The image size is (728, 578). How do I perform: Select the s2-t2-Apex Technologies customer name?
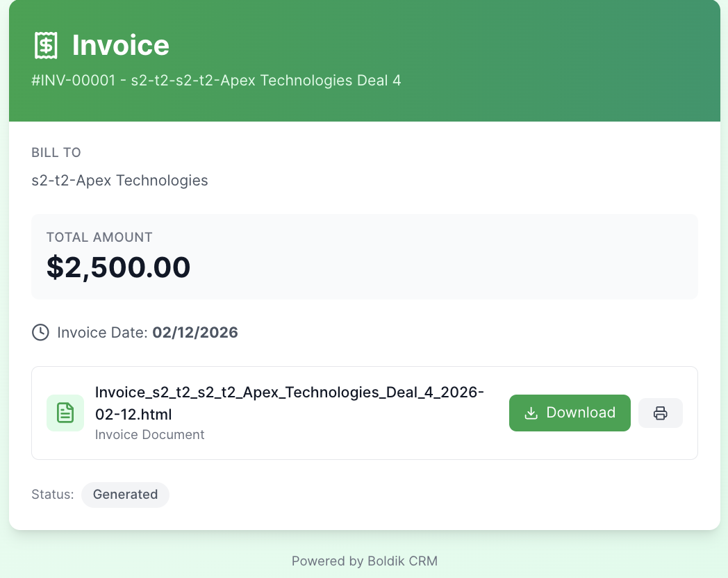point(119,181)
